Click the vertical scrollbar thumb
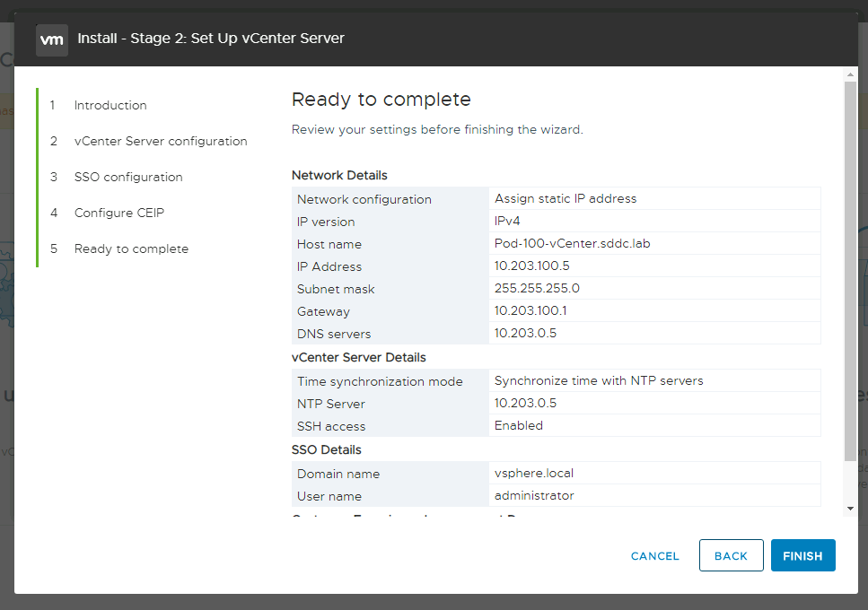Viewport: 868px width, 610px height. [x=850, y=269]
